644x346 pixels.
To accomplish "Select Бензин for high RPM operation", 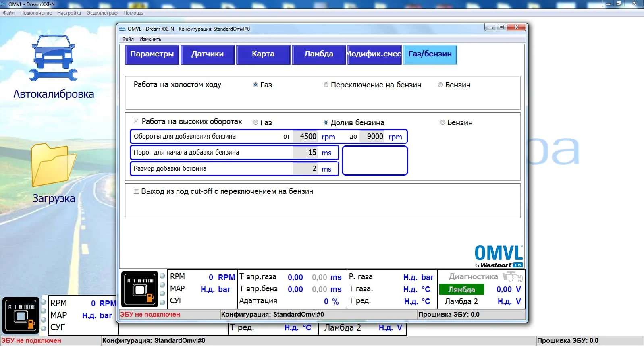I will 442,123.
